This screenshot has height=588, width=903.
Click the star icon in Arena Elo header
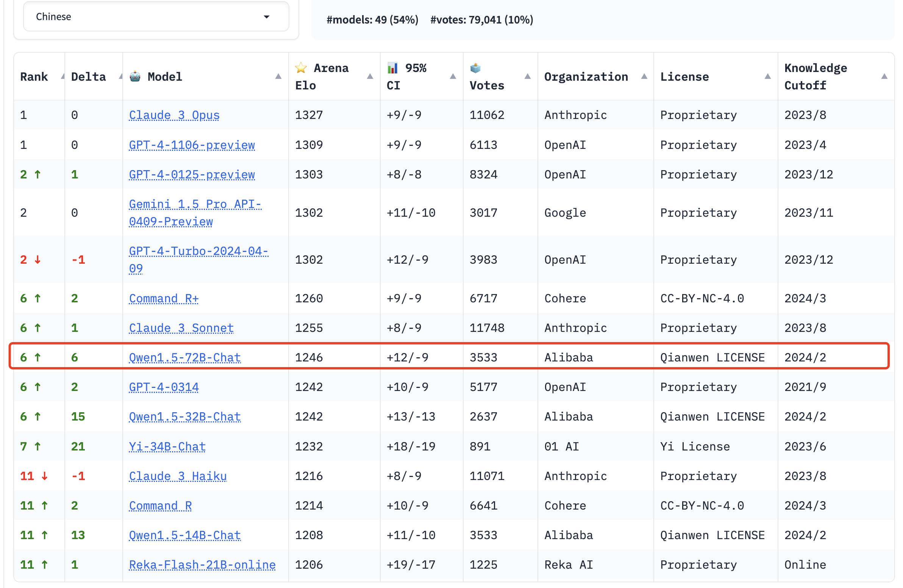tap(301, 68)
